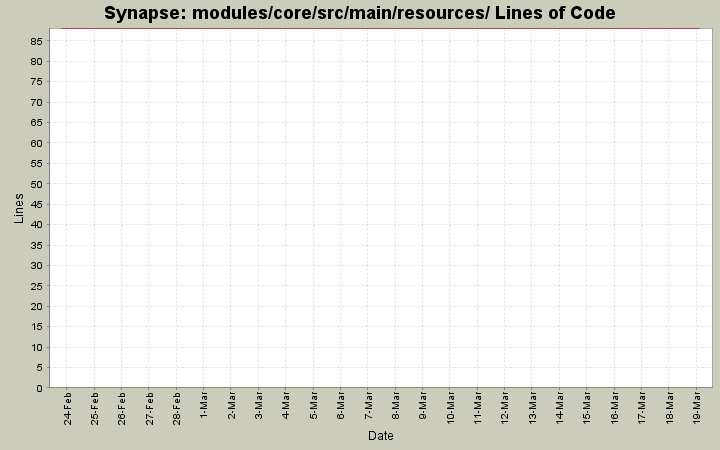Click the 'Lines' y-axis label
This screenshot has height=450, width=720.
click(x=18, y=208)
